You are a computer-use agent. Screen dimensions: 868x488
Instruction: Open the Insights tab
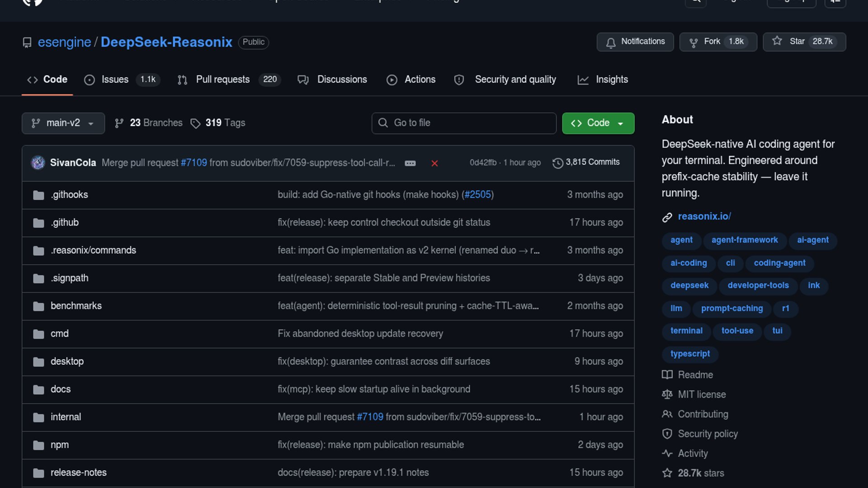point(603,80)
